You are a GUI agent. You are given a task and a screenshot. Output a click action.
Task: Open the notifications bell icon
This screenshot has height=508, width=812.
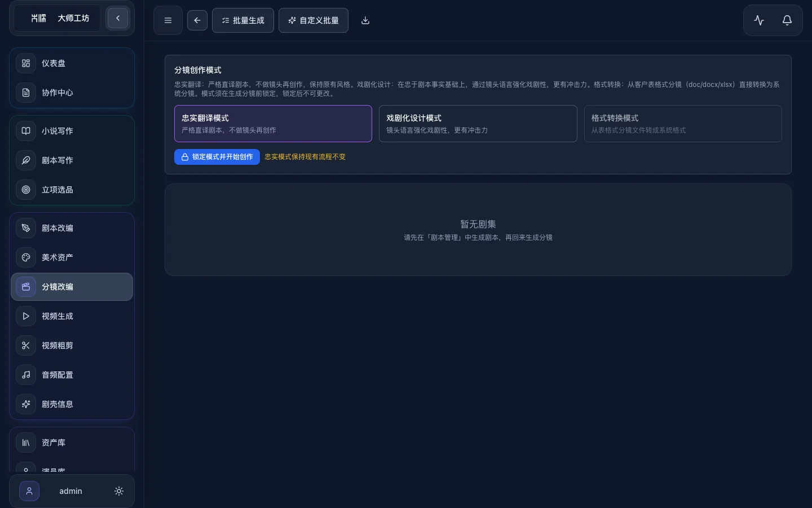[787, 20]
